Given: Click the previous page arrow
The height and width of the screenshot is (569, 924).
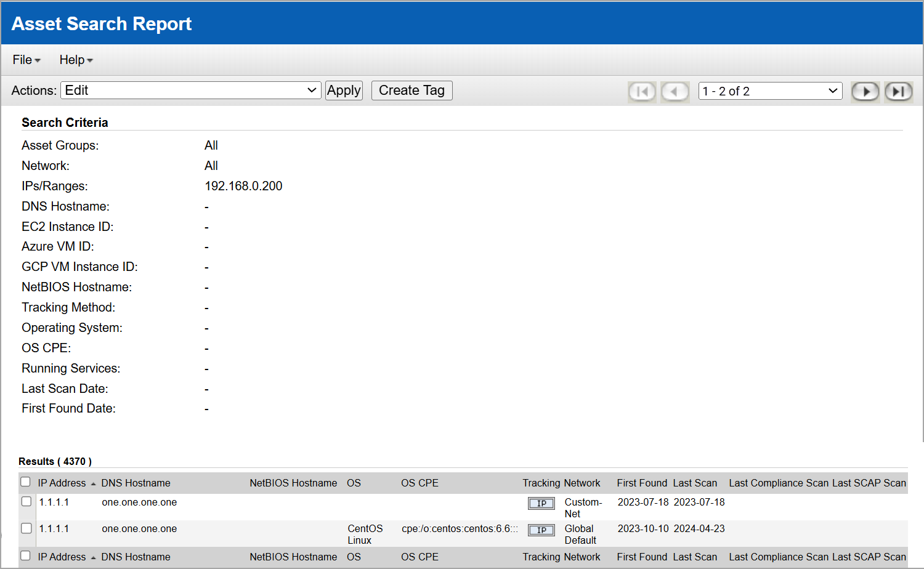Looking at the screenshot, I should coord(675,91).
